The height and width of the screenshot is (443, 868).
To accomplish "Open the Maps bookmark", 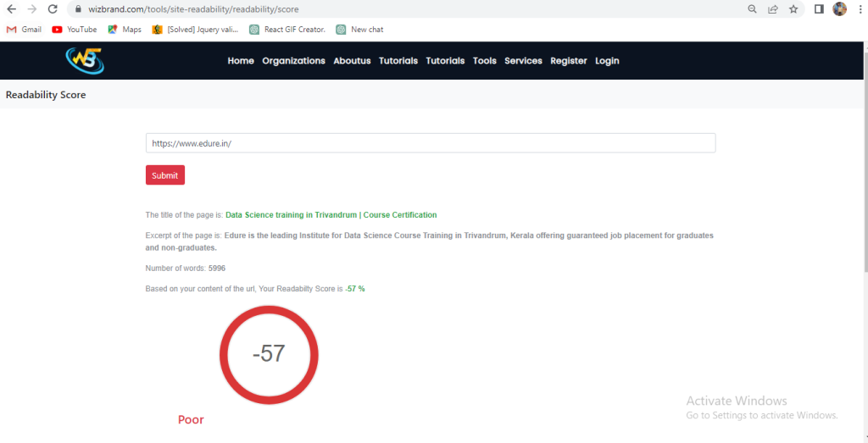I will (125, 30).
